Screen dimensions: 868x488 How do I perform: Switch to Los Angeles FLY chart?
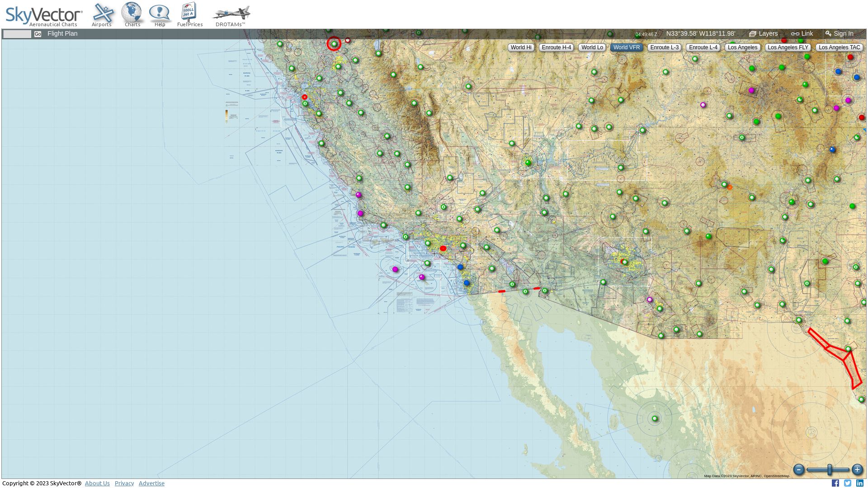click(788, 47)
